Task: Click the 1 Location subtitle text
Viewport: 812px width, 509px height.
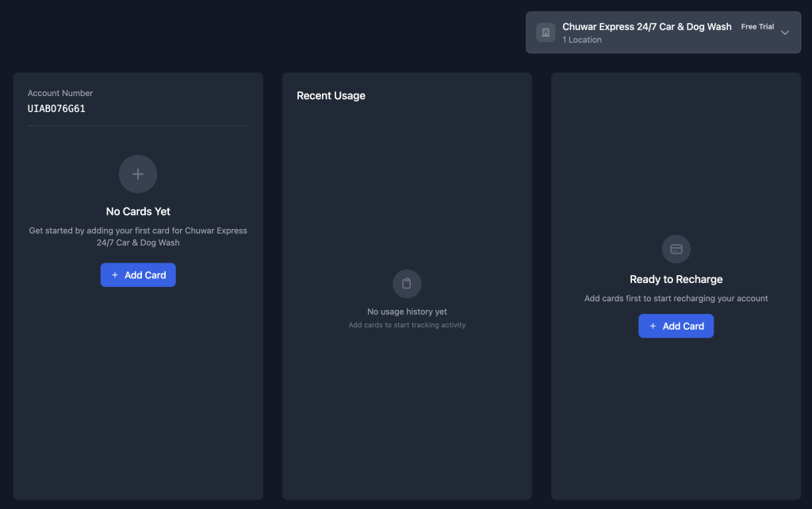Action: (x=582, y=40)
